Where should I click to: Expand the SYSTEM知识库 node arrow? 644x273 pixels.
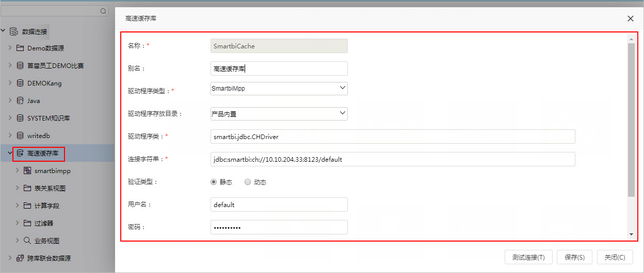coord(10,118)
